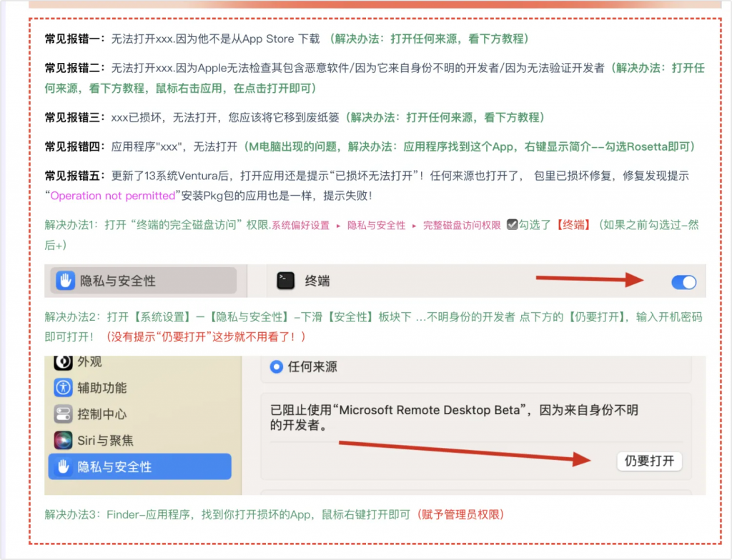Check the 勾选了【终端】checkbox
This screenshot has height=560, width=732.
(513, 225)
